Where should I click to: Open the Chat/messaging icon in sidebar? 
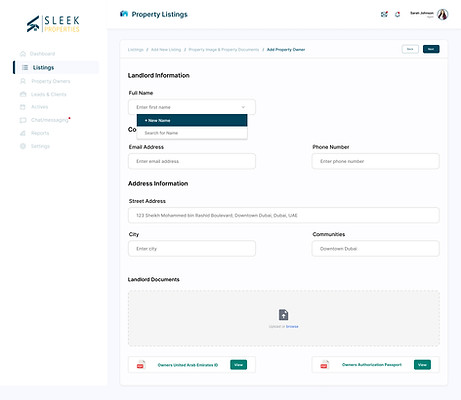click(23, 120)
